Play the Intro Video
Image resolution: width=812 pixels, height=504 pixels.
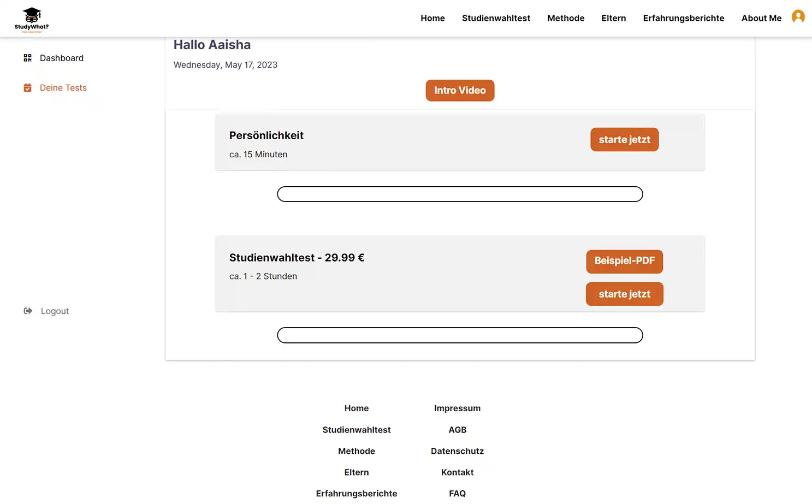coord(460,91)
